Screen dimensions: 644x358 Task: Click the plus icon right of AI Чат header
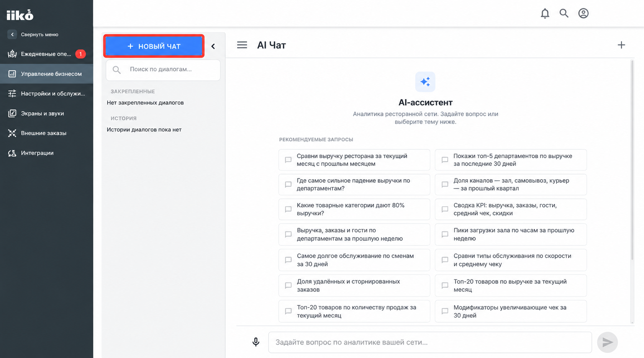tap(621, 45)
